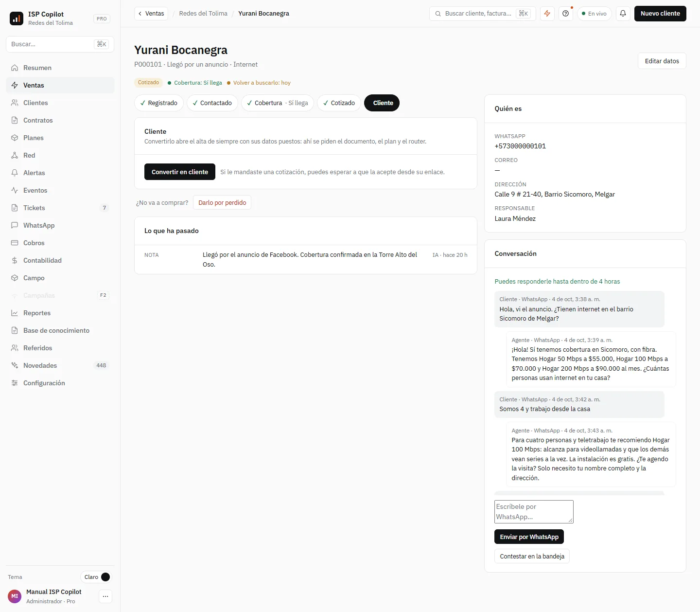Click Convertir en cliente button
Image resolution: width=700 pixels, height=612 pixels.
click(180, 172)
